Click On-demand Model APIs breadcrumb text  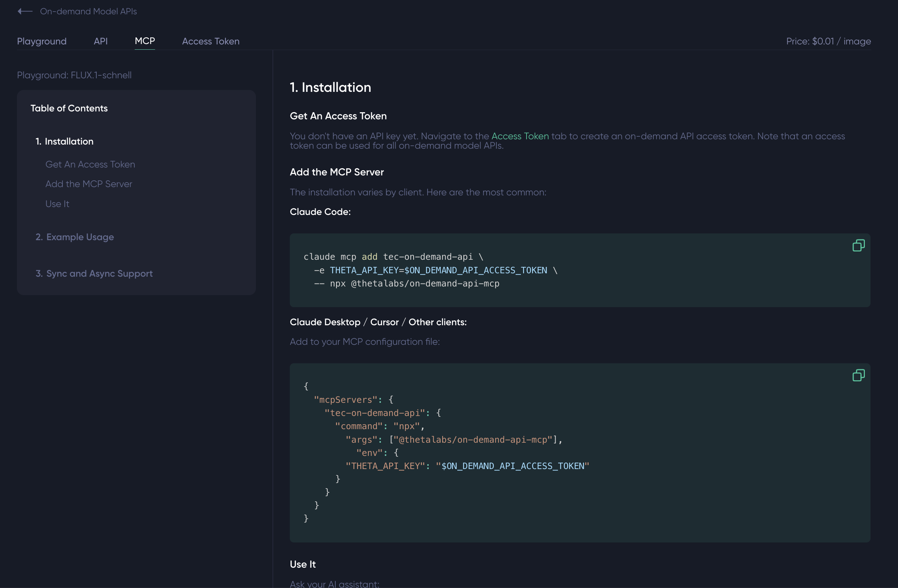coord(88,11)
